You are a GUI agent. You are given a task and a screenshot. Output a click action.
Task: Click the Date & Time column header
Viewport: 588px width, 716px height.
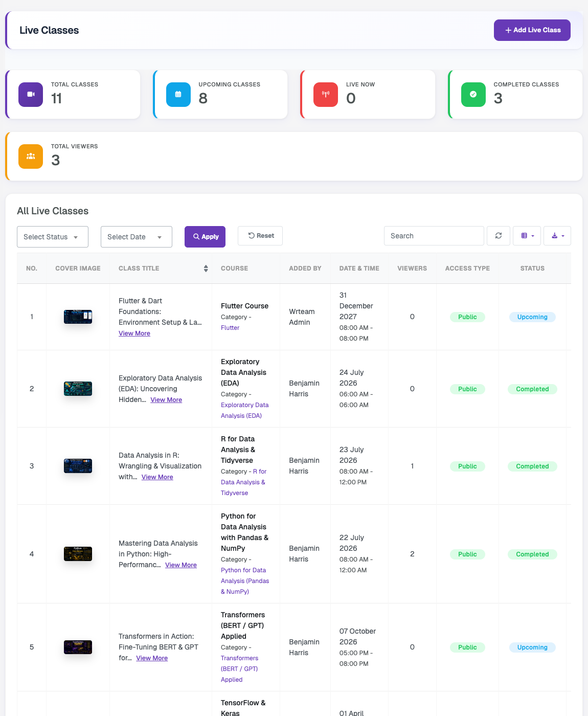click(x=359, y=268)
